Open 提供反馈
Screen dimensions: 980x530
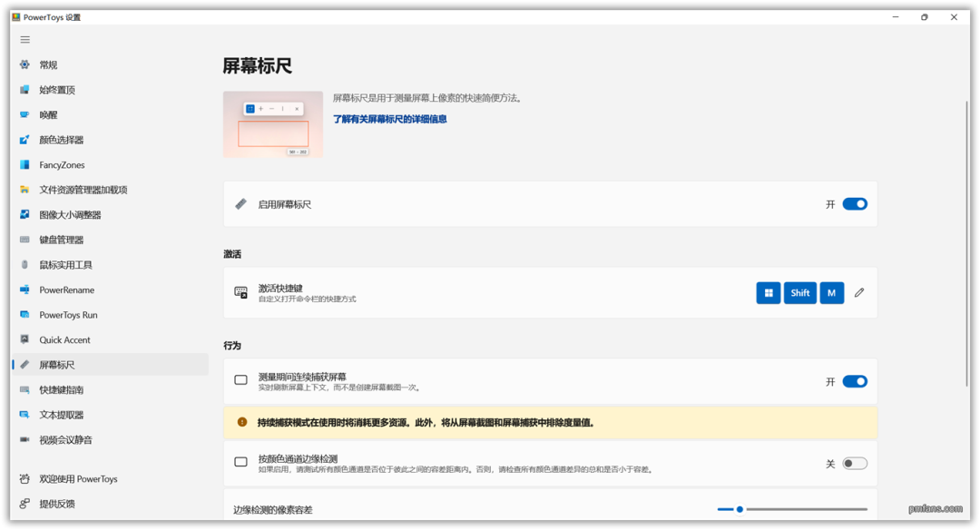point(111,504)
